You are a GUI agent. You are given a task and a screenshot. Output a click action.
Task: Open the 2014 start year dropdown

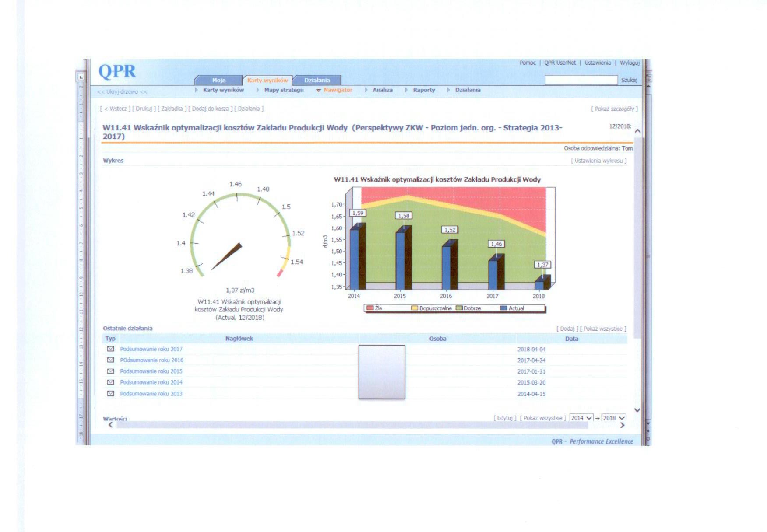coord(581,418)
